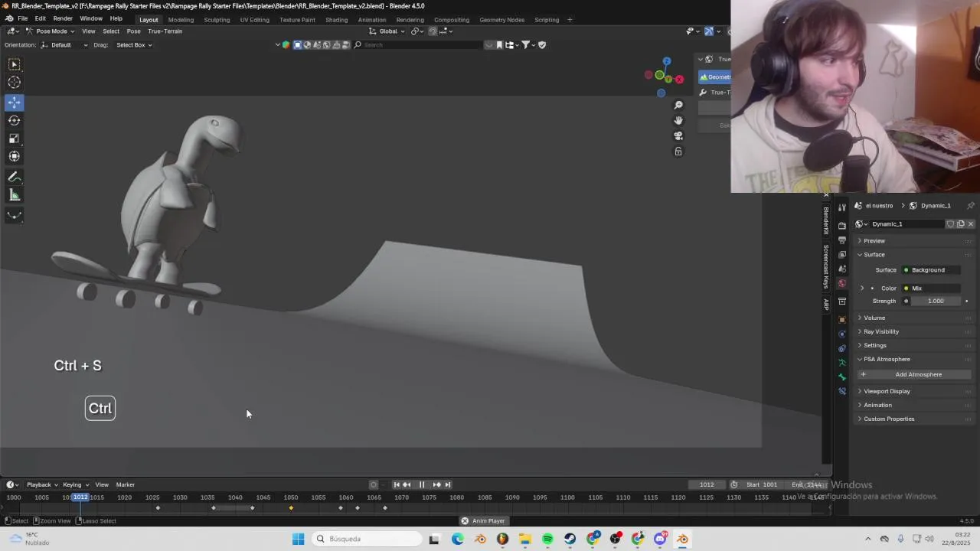Screen dimensions: 980x551
Task: Switch to the Shading workspace tab
Action: coord(336,20)
